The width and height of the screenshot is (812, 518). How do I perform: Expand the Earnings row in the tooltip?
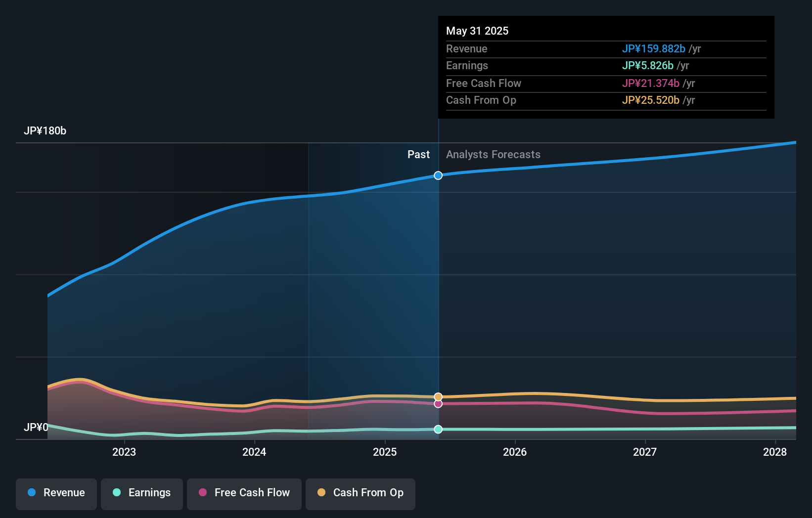pyautogui.click(x=467, y=65)
